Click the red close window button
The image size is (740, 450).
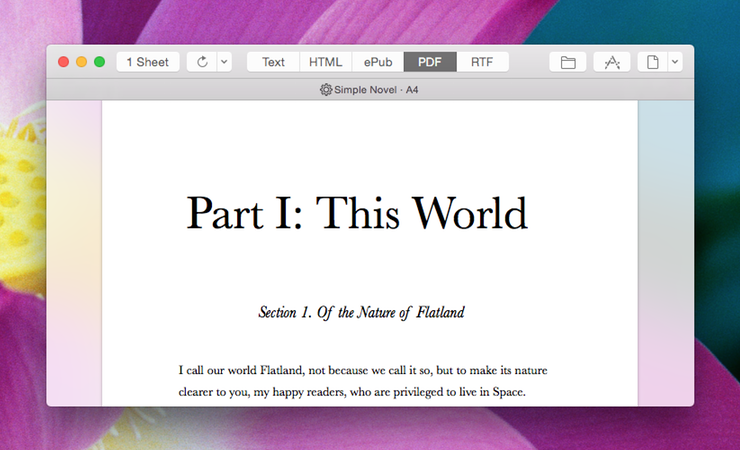pyautogui.click(x=64, y=62)
